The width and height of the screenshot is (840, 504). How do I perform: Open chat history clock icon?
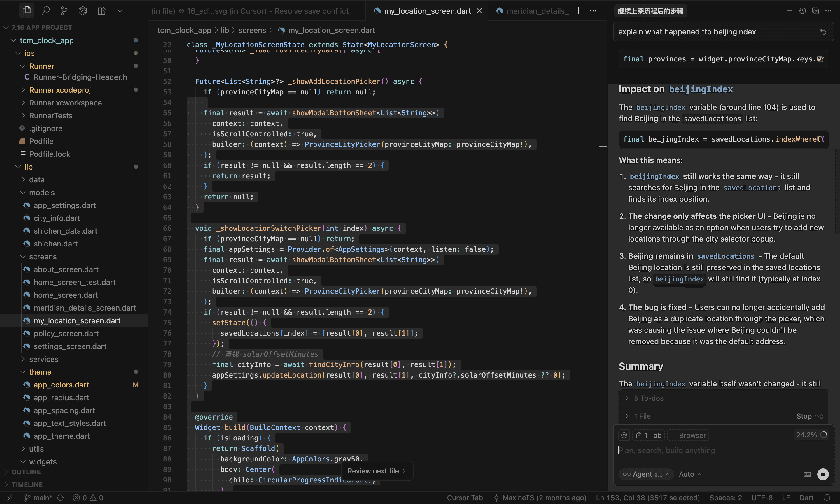point(802,11)
